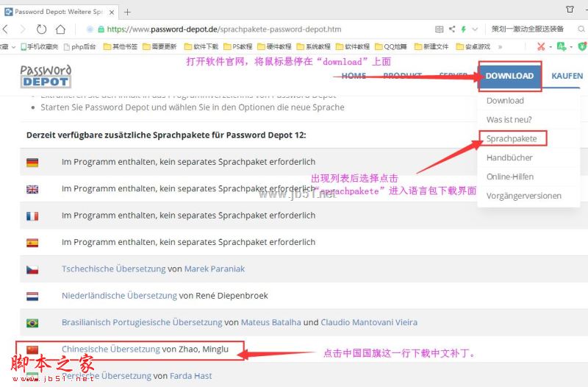Toggle the reader mode icon in address bar

(x=439, y=29)
